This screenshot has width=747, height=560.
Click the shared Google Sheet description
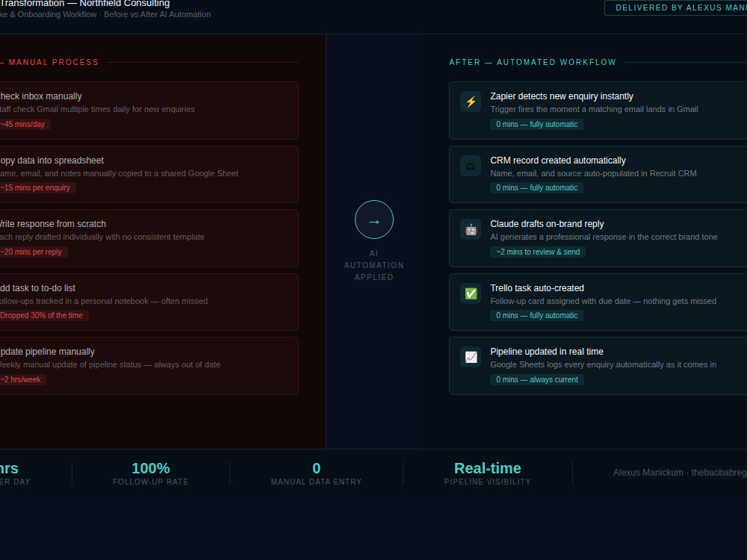tap(119, 173)
